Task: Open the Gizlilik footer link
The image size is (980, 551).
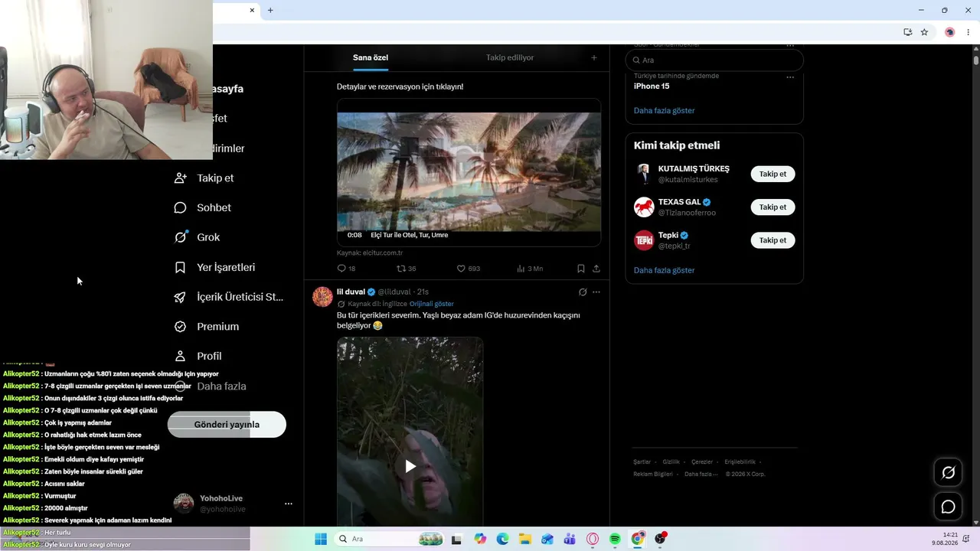Action: (x=671, y=462)
